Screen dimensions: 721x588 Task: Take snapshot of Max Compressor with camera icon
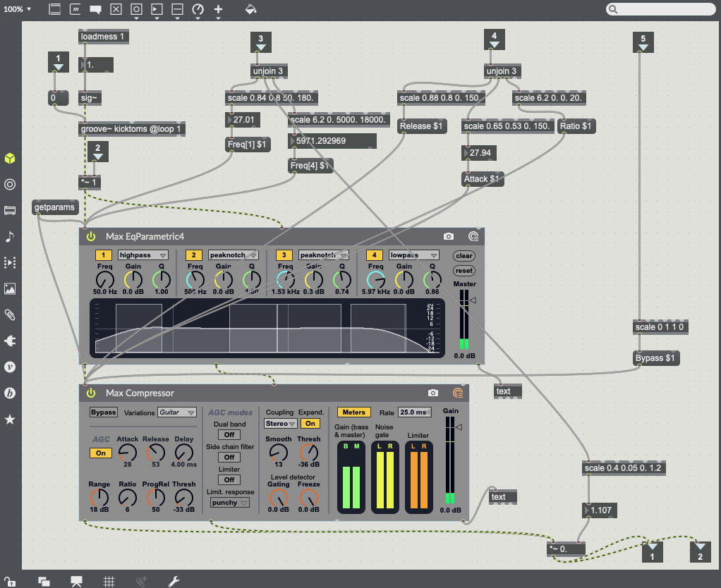point(433,393)
